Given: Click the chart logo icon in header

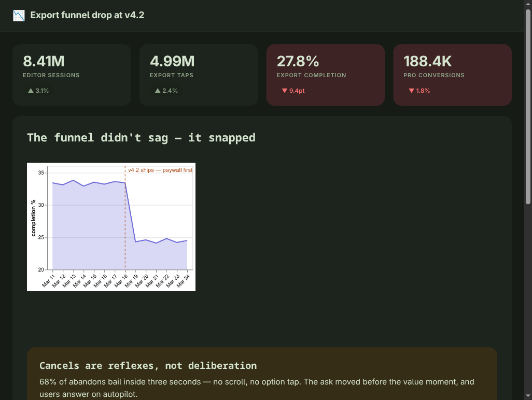Looking at the screenshot, I should click(x=19, y=16).
